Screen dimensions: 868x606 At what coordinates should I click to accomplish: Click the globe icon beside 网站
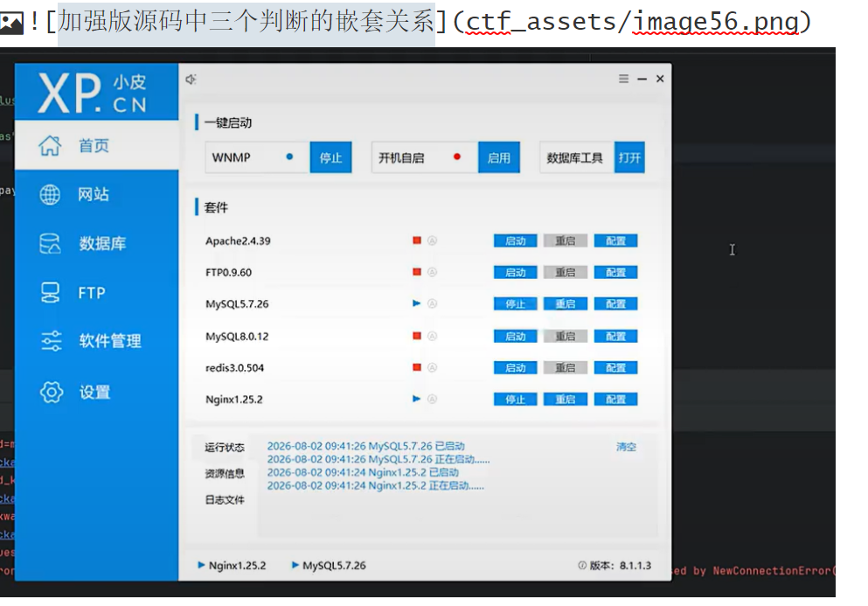click(50, 194)
